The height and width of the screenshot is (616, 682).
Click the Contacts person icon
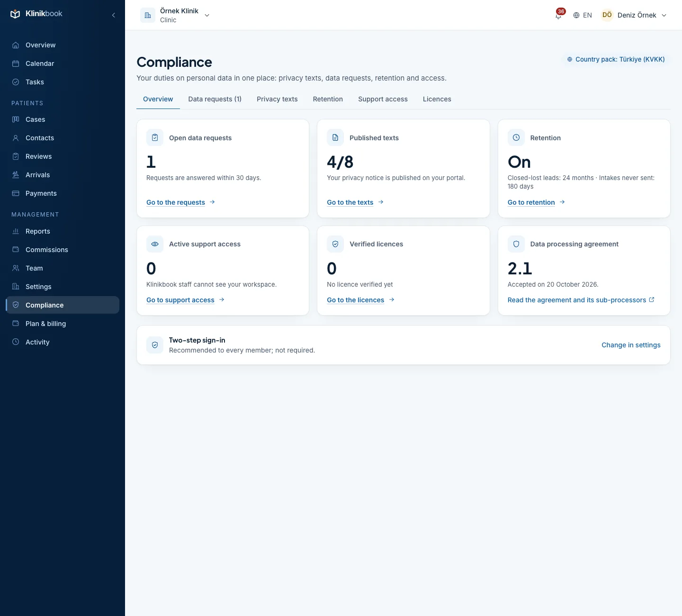(16, 138)
